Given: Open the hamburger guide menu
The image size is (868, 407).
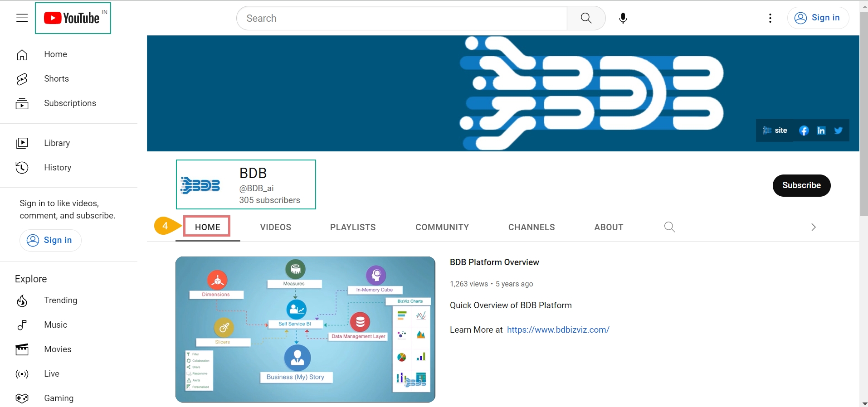Looking at the screenshot, I should coord(22,18).
